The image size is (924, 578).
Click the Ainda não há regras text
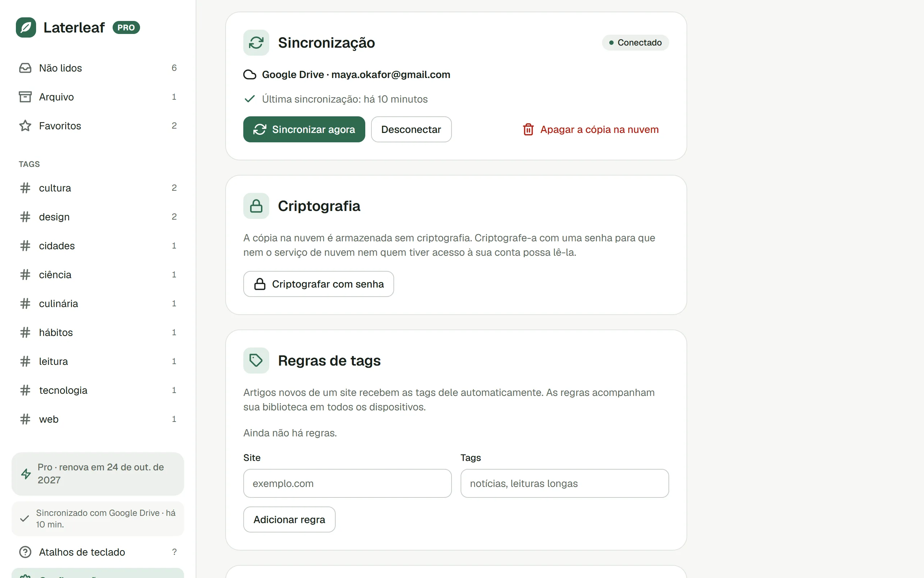click(x=290, y=433)
